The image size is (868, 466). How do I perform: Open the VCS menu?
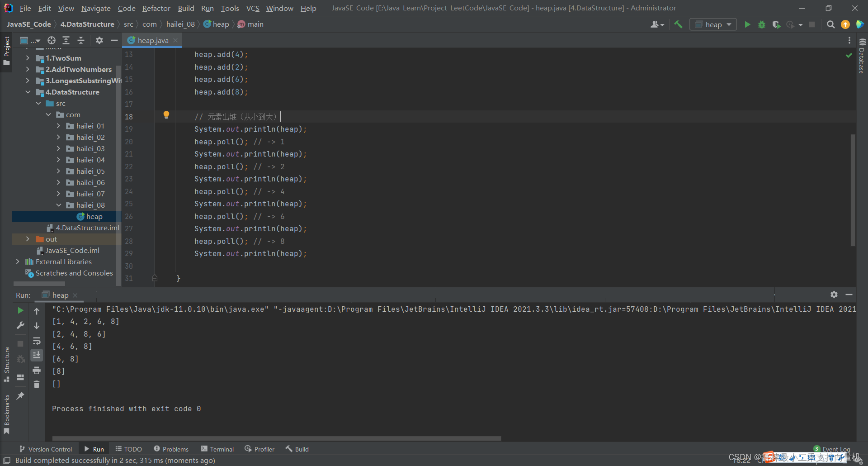253,8
